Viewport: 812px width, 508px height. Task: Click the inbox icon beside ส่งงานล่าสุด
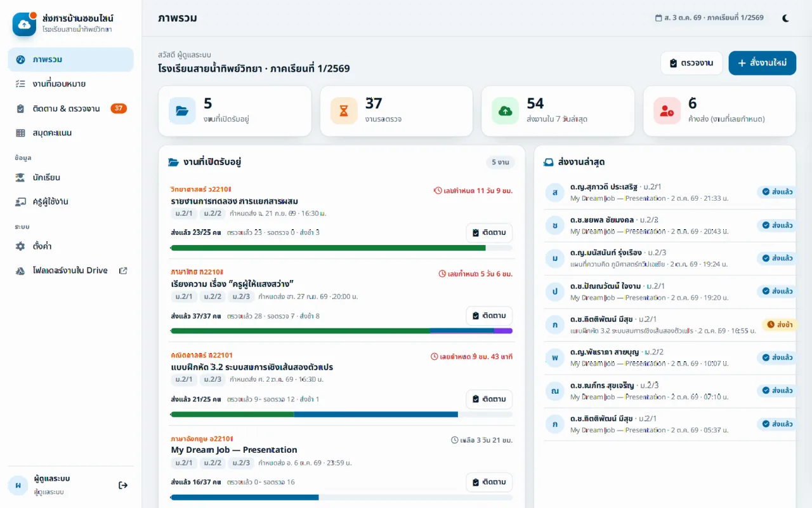point(549,162)
